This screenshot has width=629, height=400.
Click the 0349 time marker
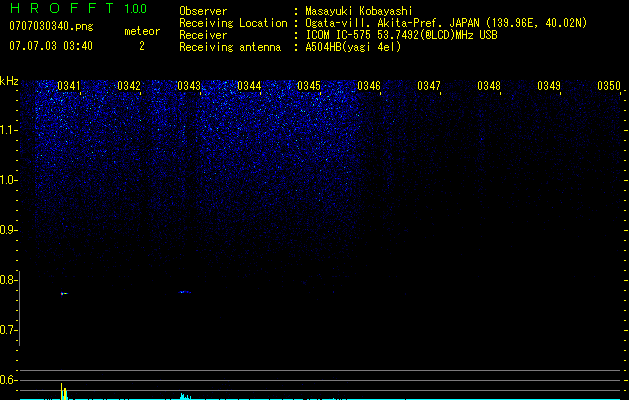(549, 86)
